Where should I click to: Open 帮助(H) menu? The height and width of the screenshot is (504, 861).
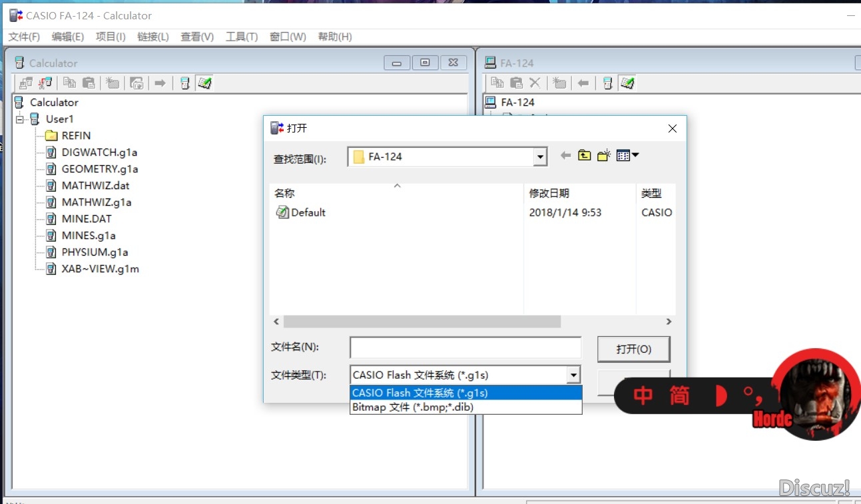(335, 37)
